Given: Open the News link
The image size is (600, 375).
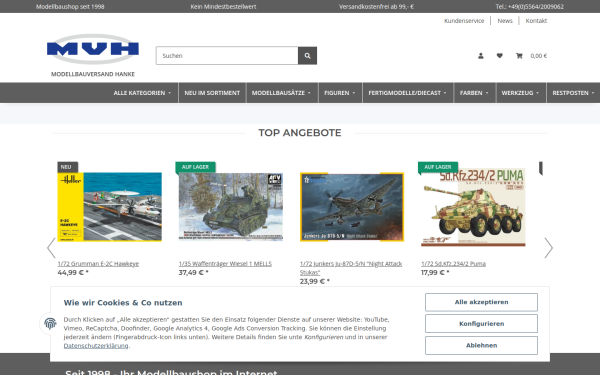Looking at the screenshot, I should (505, 21).
